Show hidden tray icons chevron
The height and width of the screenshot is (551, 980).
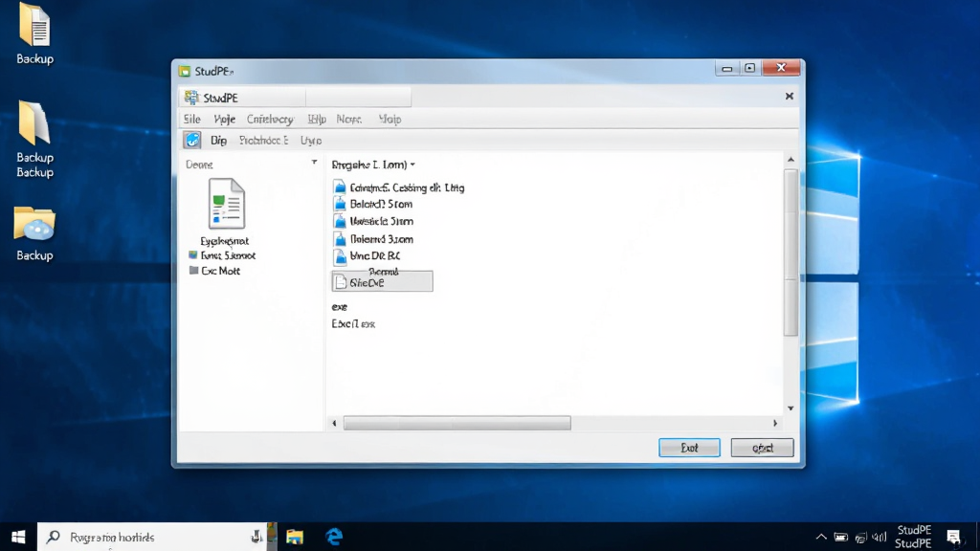(x=821, y=537)
